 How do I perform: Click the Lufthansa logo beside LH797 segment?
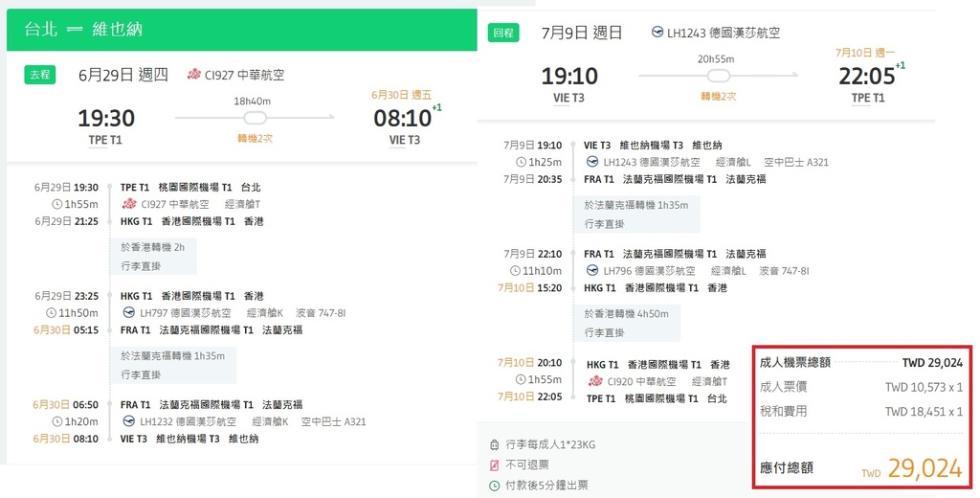click(129, 312)
